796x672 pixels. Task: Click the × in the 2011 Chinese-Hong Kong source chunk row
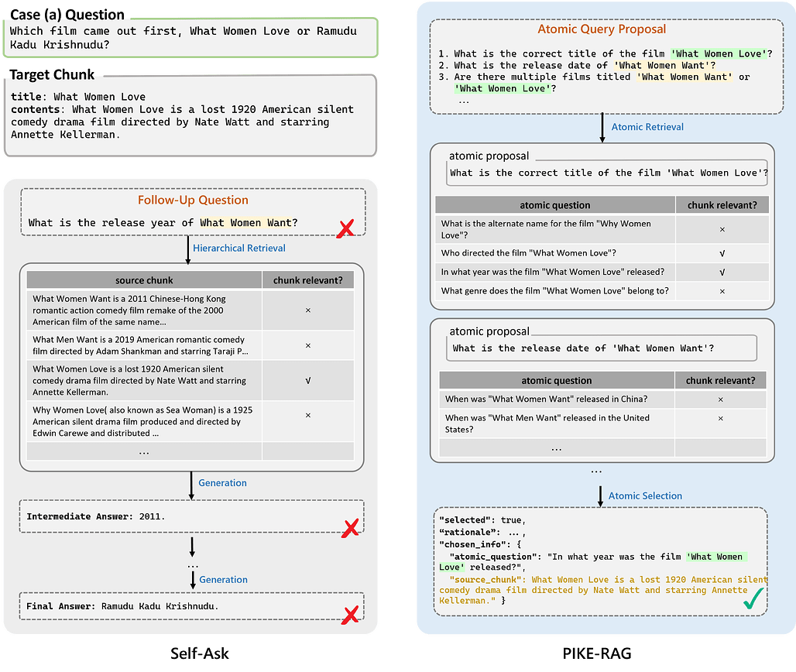tap(307, 310)
